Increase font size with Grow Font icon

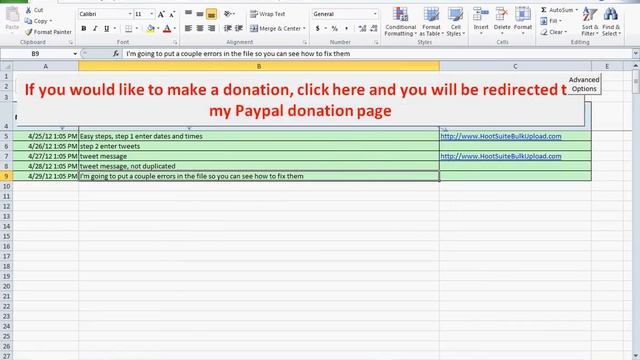[x=161, y=14]
